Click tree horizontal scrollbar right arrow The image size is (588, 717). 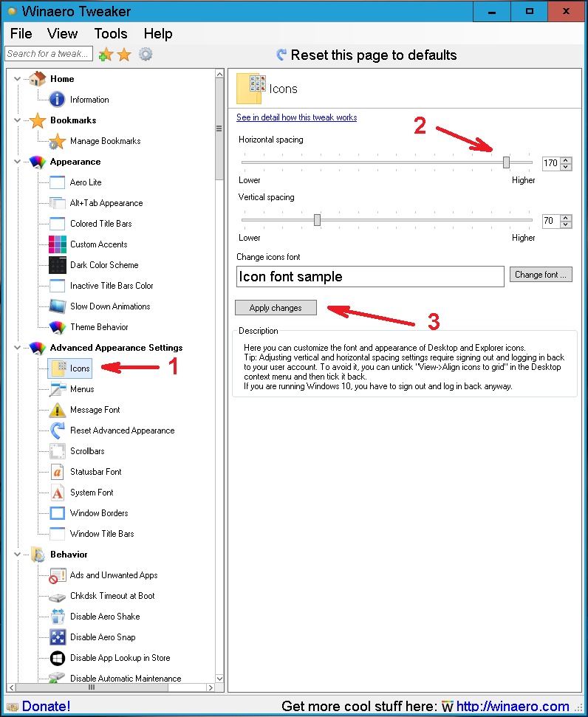(x=211, y=687)
